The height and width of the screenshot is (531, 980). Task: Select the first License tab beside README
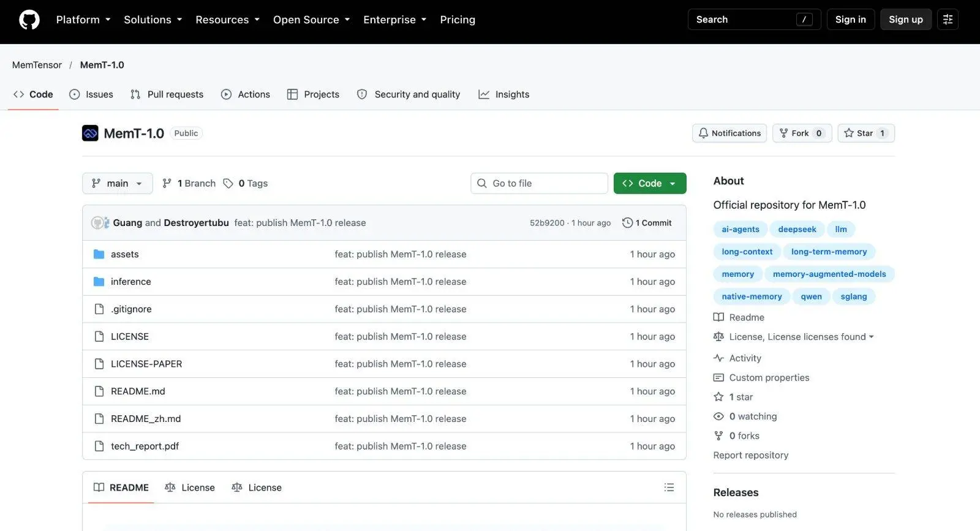pos(190,488)
